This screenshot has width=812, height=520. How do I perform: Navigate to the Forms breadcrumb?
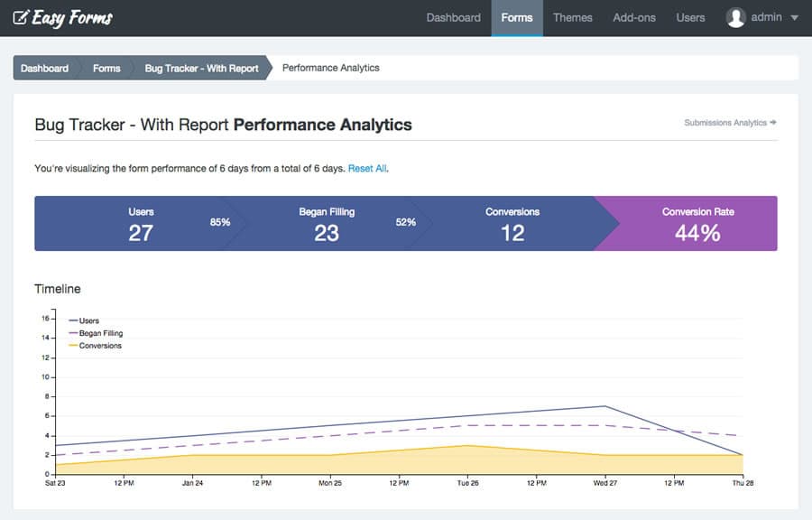106,68
